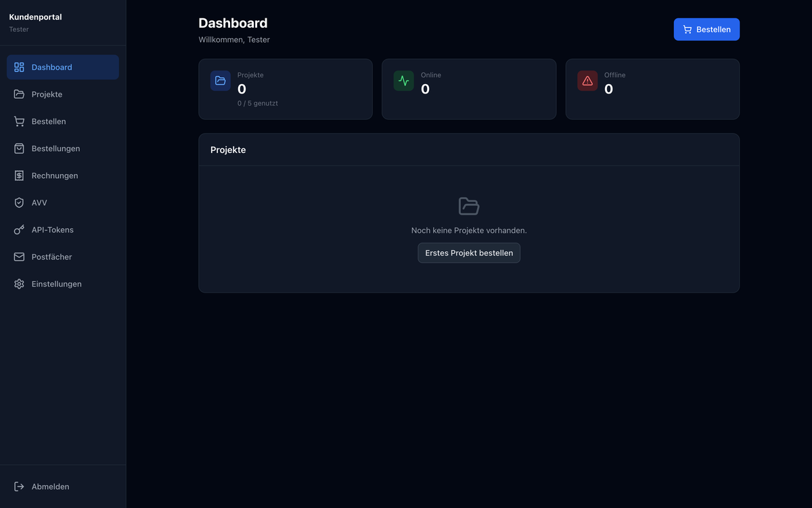Click the blue folder icon in Projekte card

tap(221, 81)
